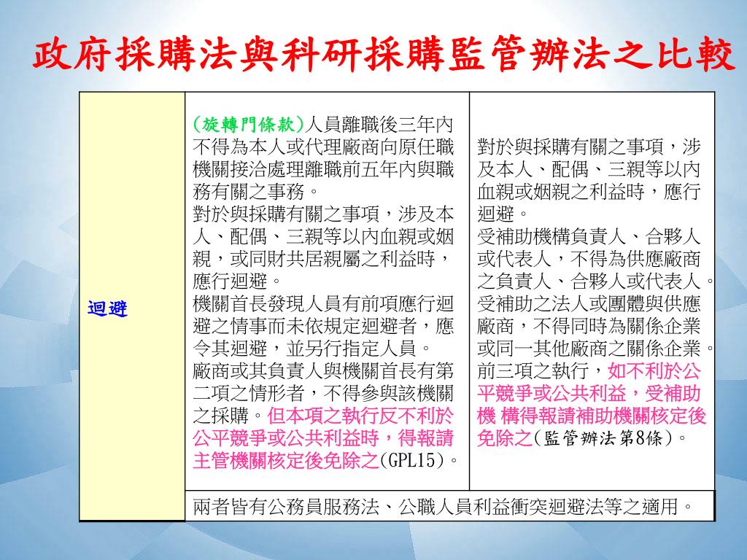747x560 pixels.
Task: Click the line 避之情事而未依規定迴避者,應
Action: [323, 326]
